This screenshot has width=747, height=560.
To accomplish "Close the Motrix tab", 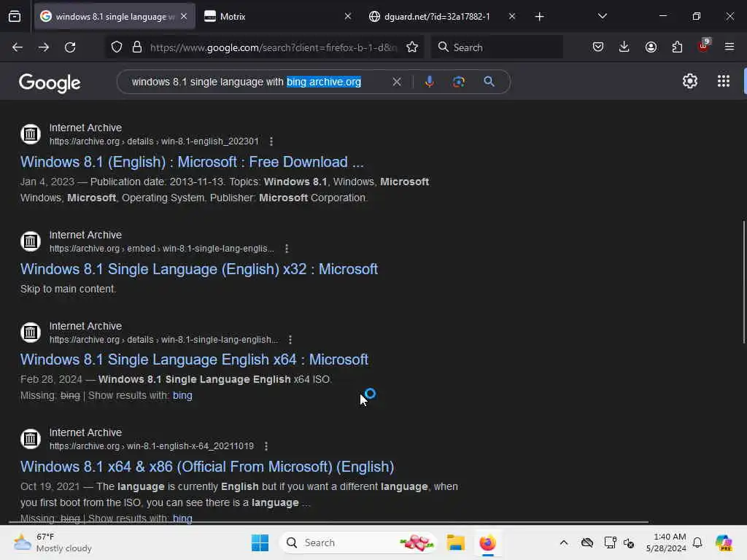I will click(348, 17).
